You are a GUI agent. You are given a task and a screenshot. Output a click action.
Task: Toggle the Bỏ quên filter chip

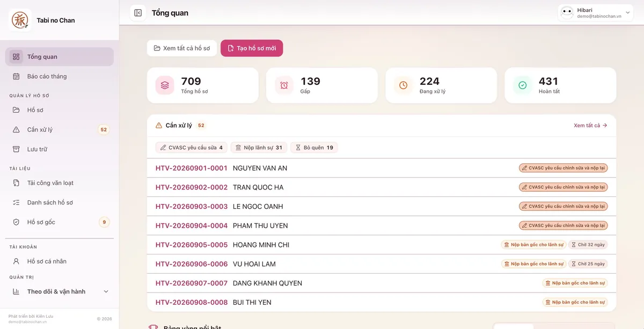314,148
